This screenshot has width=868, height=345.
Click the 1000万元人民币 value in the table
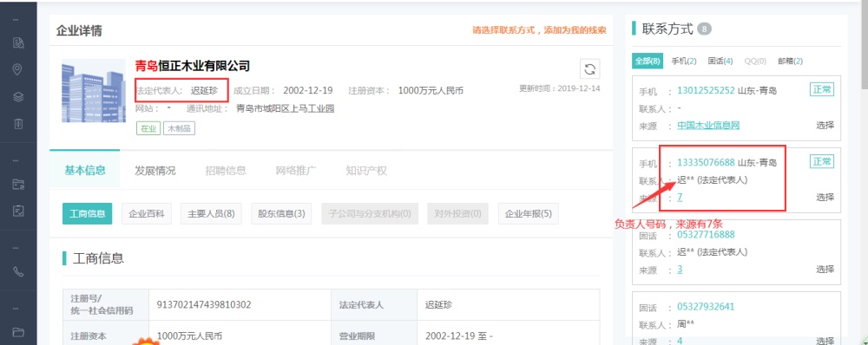(190, 336)
